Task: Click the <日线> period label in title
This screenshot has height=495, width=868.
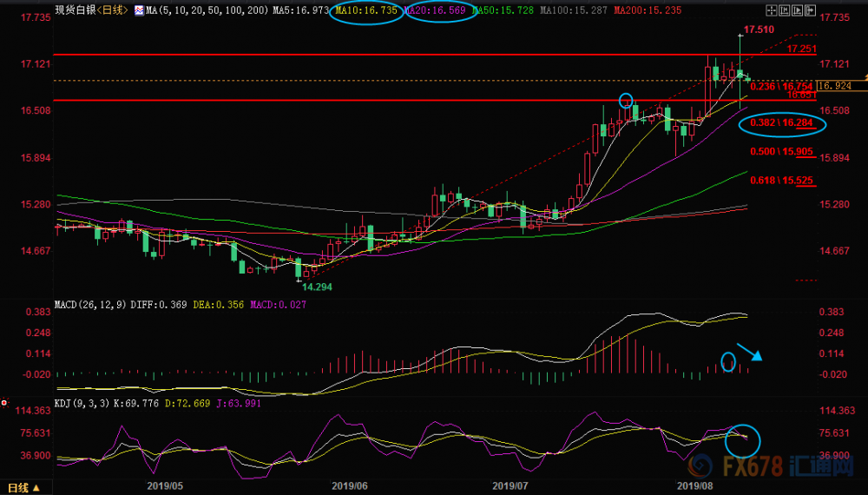Action: point(113,10)
